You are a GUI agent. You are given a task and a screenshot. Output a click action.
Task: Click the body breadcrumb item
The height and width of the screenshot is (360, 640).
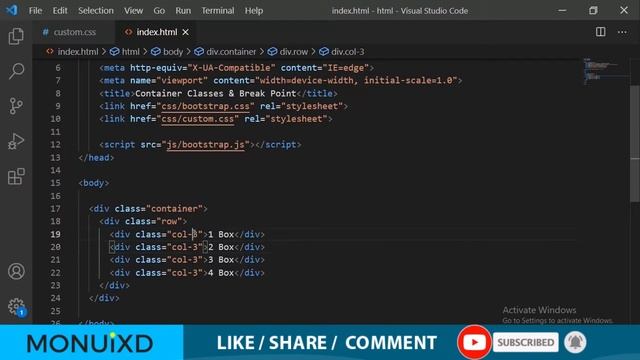point(167,52)
